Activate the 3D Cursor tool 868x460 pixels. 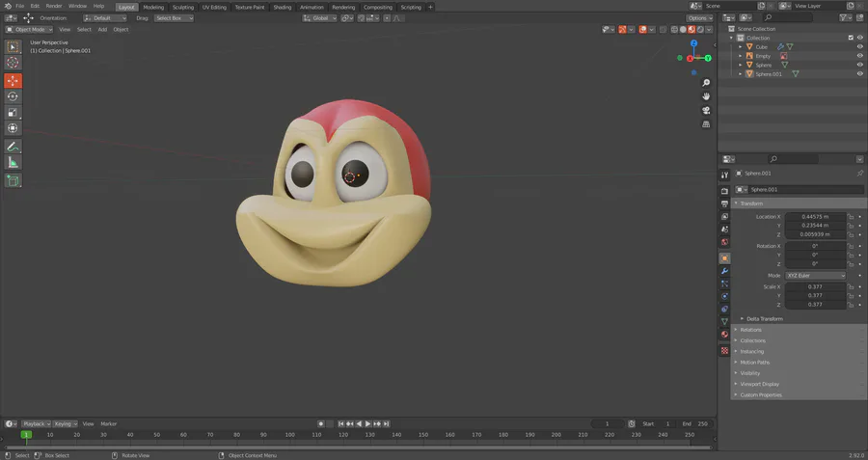click(13, 63)
